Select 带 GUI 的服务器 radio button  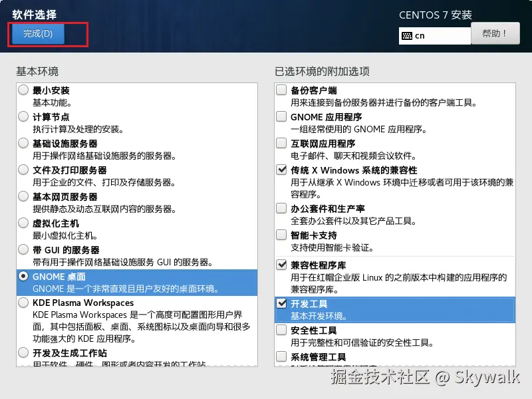coord(23,249)
